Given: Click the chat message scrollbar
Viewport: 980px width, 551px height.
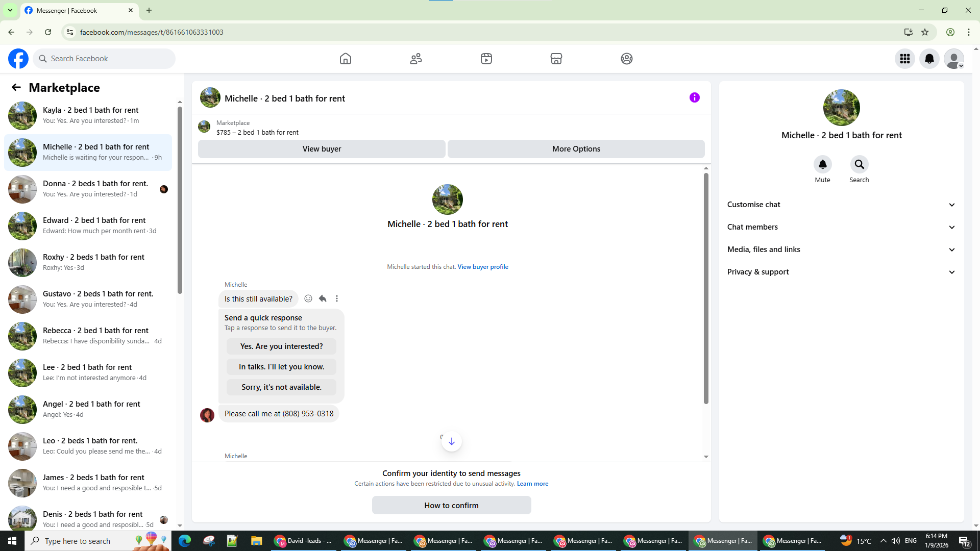Looking at the screenshot, I should (x=706, y=288).
